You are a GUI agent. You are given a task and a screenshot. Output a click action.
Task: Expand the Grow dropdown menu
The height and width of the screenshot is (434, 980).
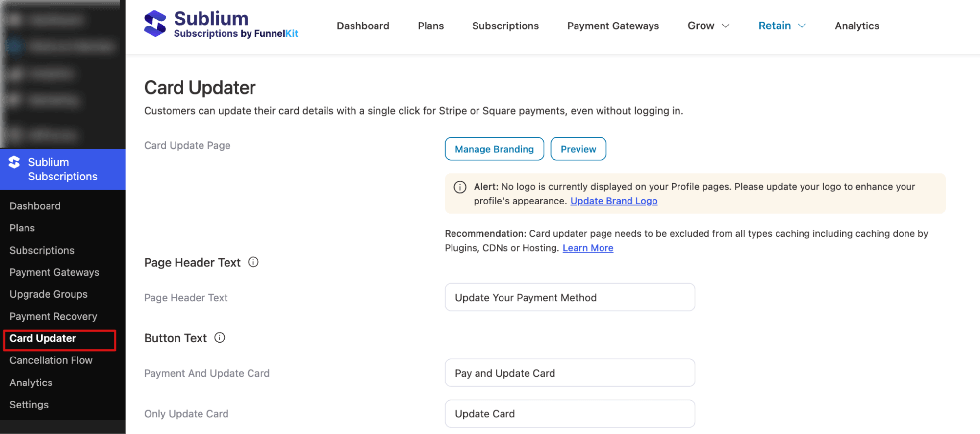[x=708, y=26]
